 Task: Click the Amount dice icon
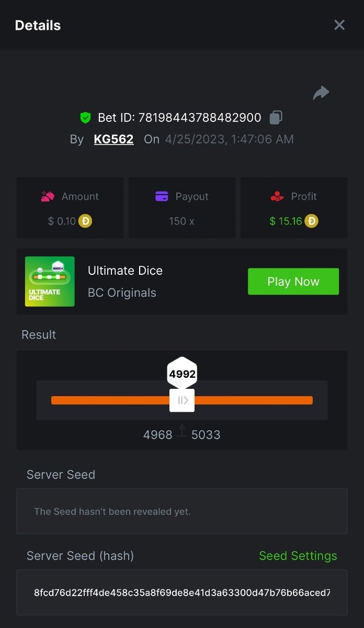tap(48, 197)
